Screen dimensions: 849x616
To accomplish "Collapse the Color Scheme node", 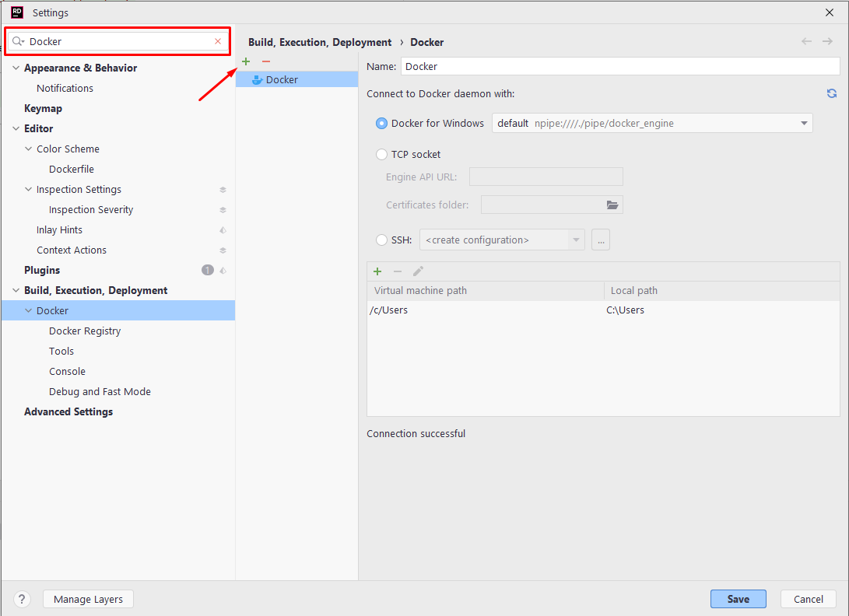I will pyautogui.click(x=29, y=149).
